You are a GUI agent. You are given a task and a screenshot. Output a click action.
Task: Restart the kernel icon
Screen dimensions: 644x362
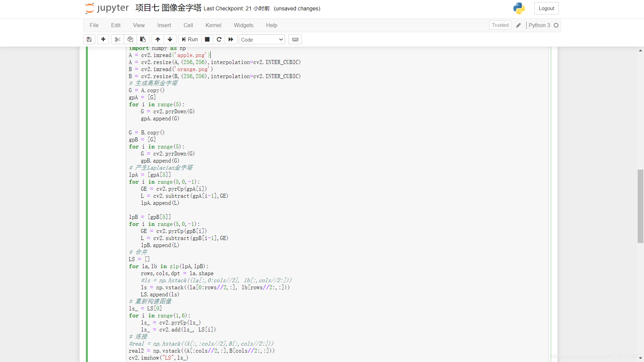(x=219, y=40)
